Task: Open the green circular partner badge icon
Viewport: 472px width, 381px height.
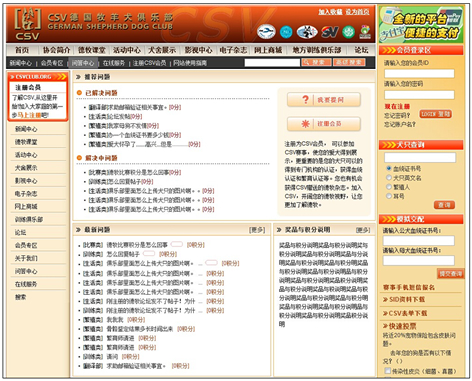Action: coord(349,32)
